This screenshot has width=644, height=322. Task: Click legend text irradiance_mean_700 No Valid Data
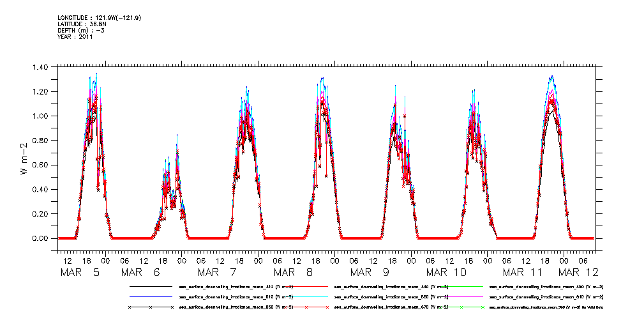[546, 307]
